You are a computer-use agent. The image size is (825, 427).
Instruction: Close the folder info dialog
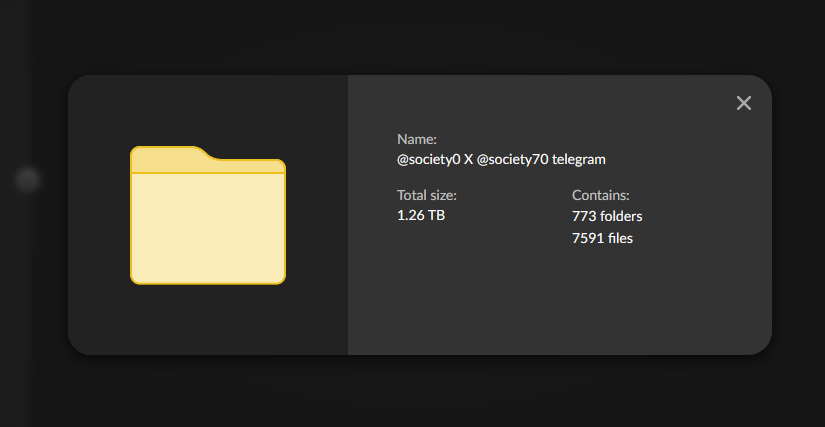tap(743, 103)
